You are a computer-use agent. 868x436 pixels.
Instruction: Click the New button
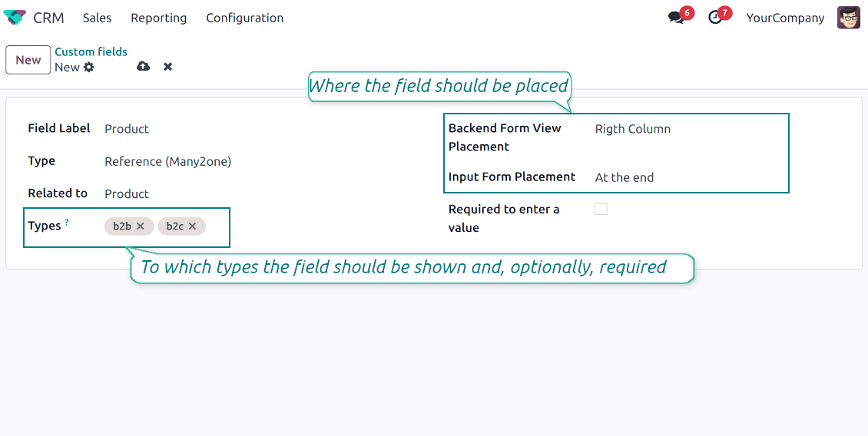28,60
